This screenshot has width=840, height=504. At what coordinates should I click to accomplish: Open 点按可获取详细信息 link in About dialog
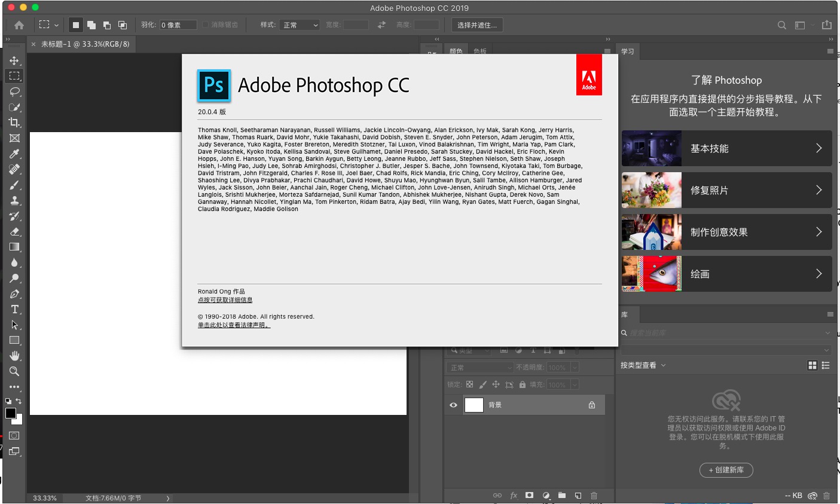point(225,300)
